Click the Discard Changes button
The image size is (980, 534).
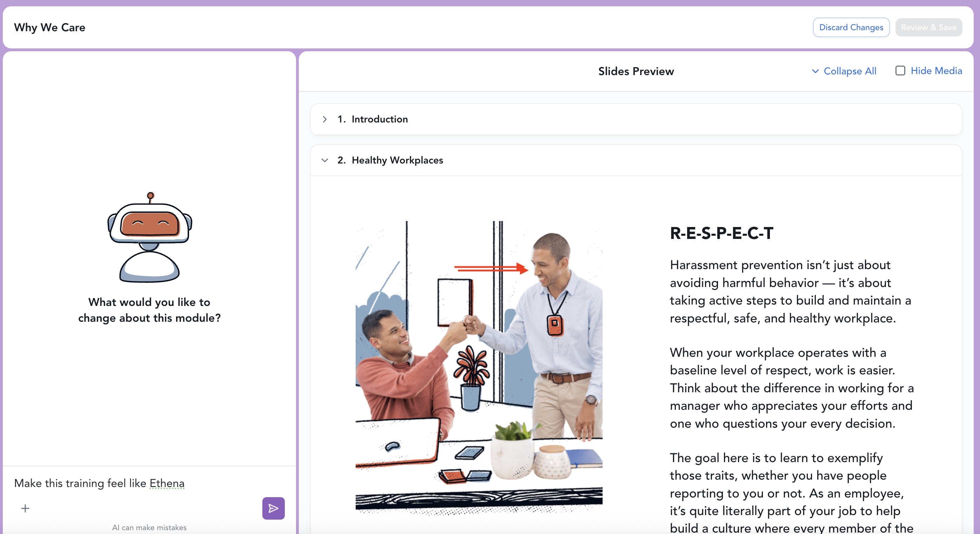851,27
